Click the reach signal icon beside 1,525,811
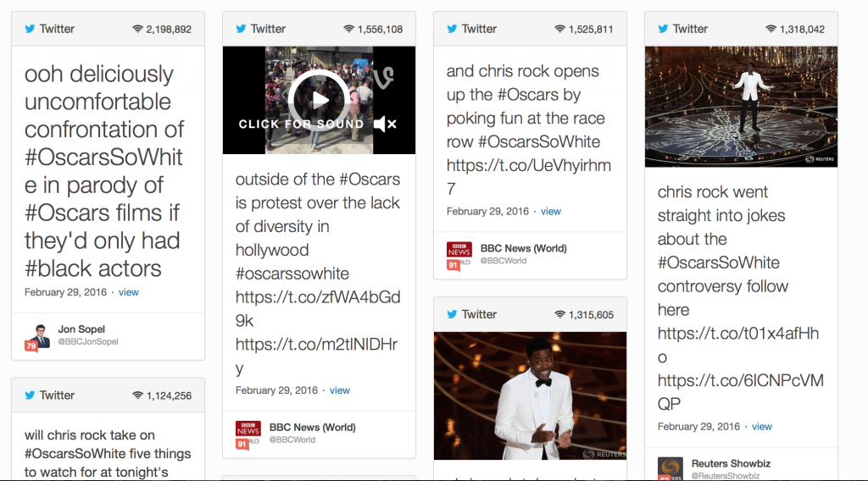 tap(559, 29)
